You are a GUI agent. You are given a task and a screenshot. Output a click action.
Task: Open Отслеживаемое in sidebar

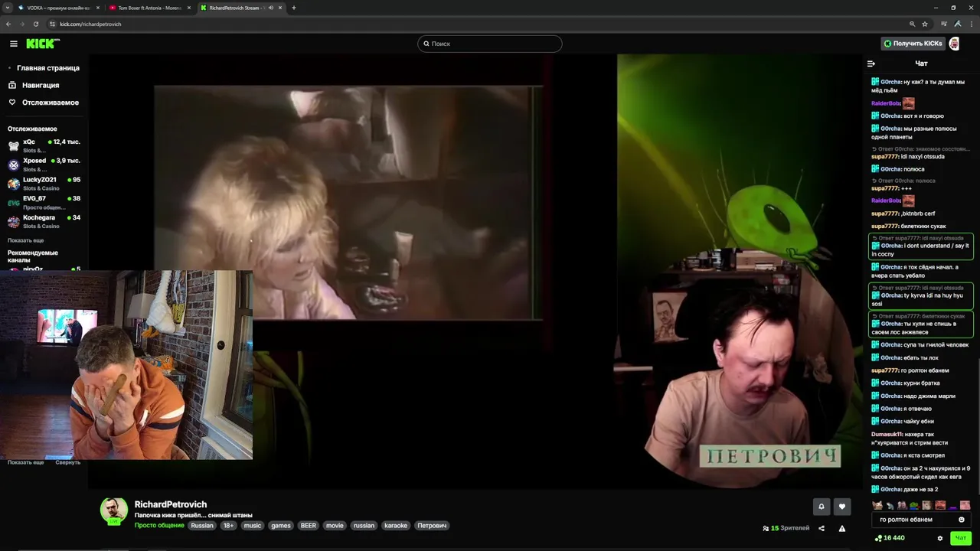coord(44,103)
